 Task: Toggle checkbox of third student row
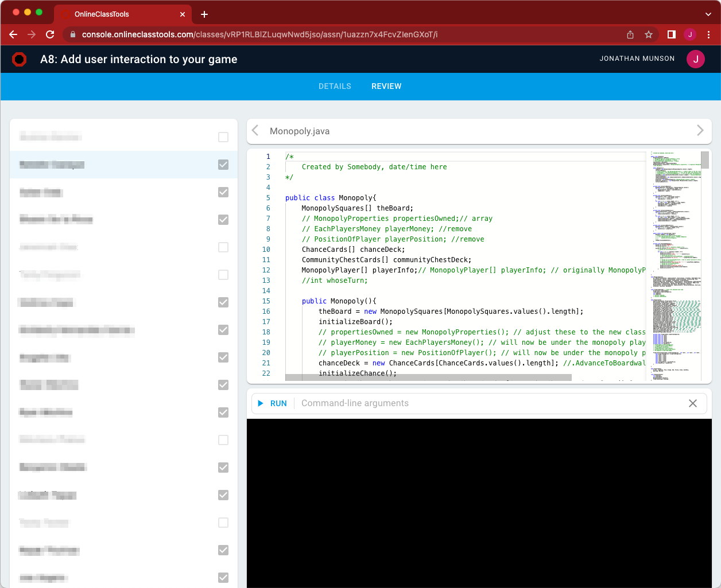click(x=223, y=192)
